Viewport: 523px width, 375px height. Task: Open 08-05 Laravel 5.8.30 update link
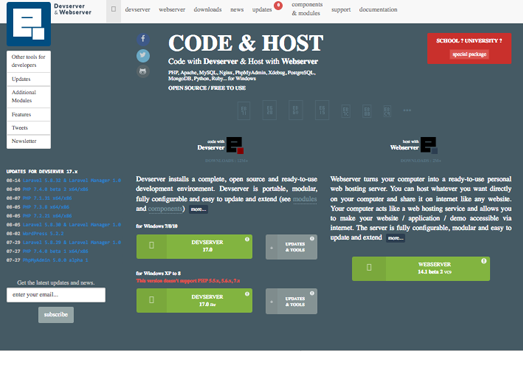(72, 225)
